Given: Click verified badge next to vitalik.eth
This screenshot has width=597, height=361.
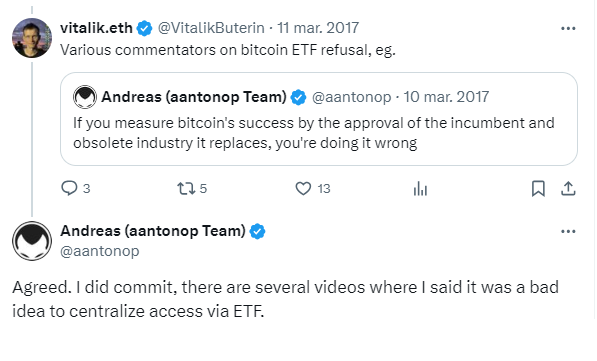Looking at the screenshot, I should [x=144, y=28].
